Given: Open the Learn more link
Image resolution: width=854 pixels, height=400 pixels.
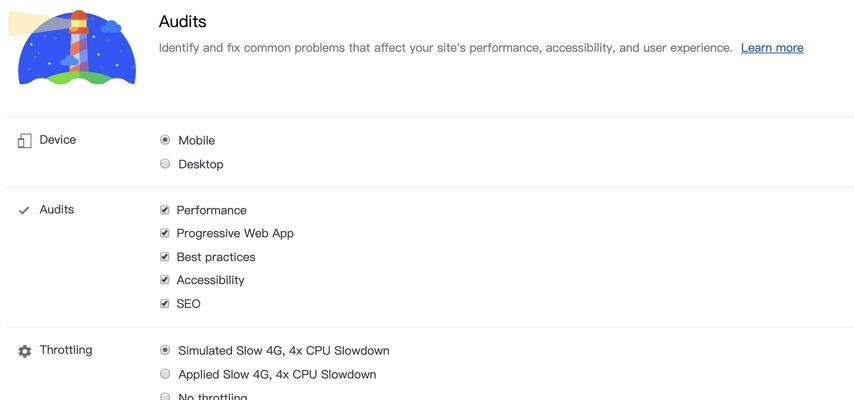Looking at the screenshot, I should tap(772, 48).
